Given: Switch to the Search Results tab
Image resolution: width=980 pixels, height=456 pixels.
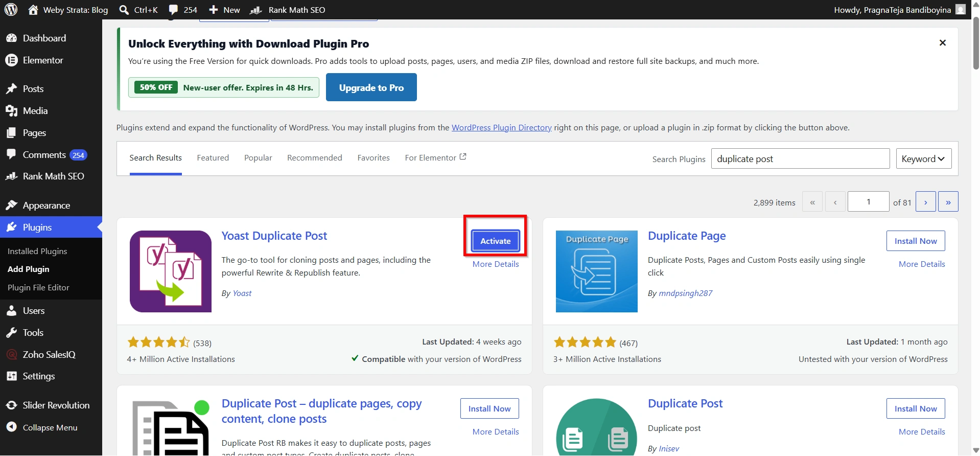Looking at the screenshot, I should (156, 158).
